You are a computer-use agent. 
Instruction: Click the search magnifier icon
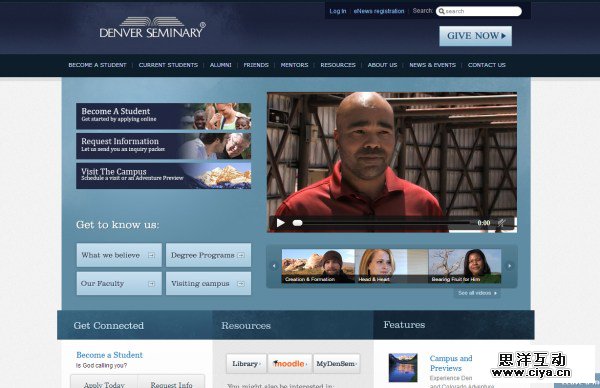click(x=441, y=11)
